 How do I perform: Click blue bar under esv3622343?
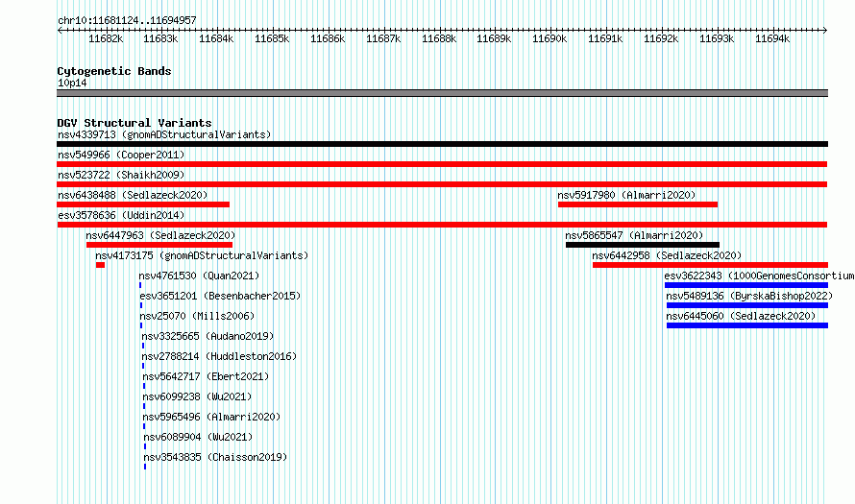click(745, 285)
